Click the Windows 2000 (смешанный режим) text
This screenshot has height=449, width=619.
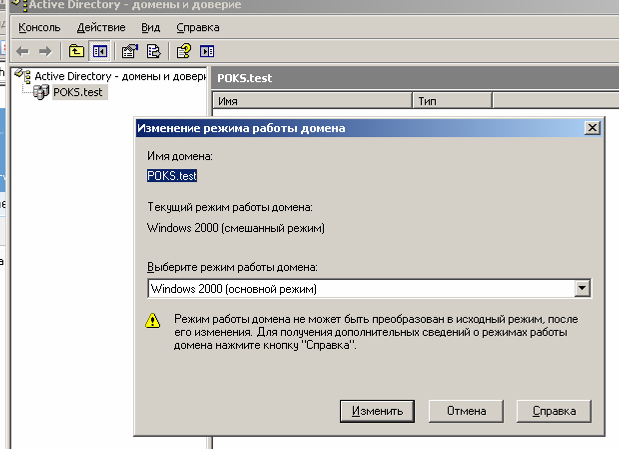[236, 228]
